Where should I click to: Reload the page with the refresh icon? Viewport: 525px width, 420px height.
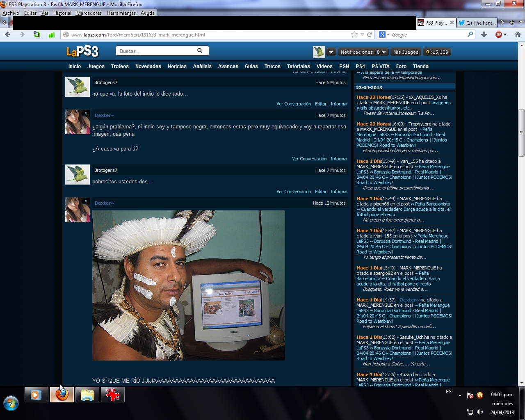pyautogui.click(x=369, y=35)
